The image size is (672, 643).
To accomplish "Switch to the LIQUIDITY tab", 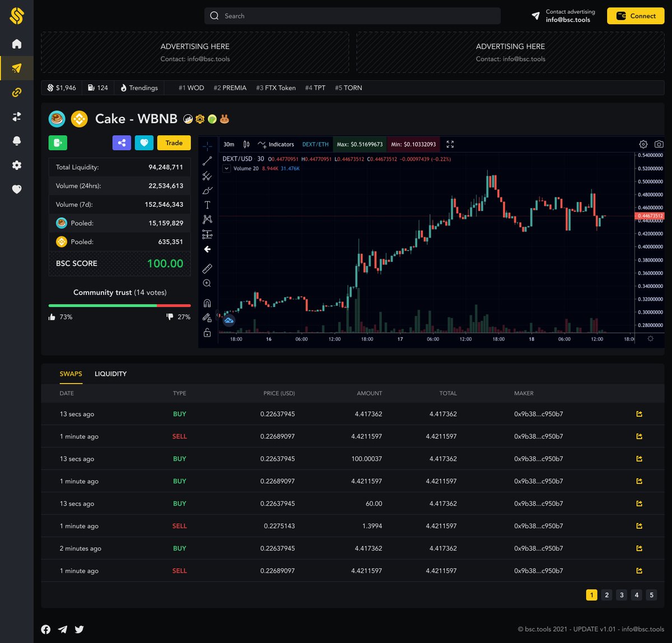I will [110, 374].
